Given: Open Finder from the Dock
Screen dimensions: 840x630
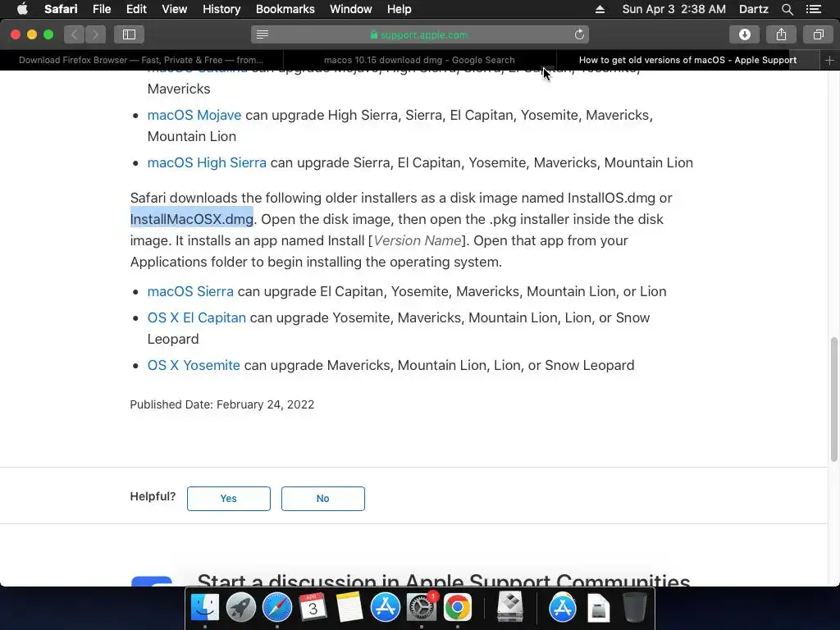Looking at the screenshot, I should click(x=205, y=608).
